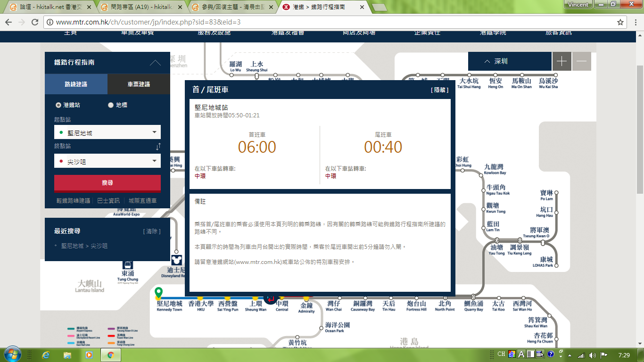The image size is (644, 362).
Task: Click the network signal tray icon
Action: 581,355
